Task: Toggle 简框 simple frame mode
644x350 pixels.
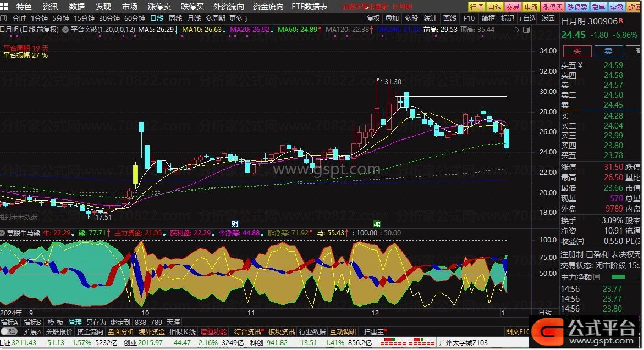Action: tap(488, 19)
